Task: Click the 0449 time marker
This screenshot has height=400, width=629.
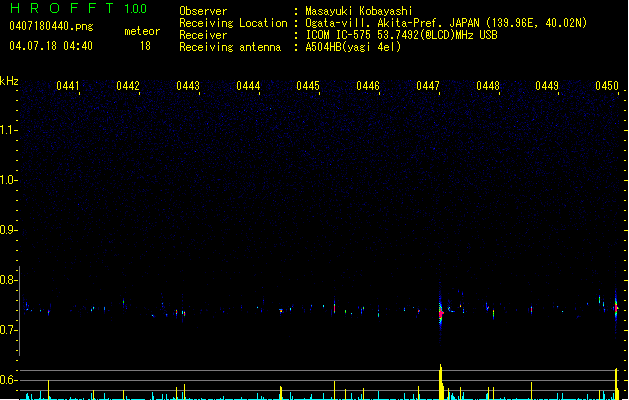Action: coord(547,86)
